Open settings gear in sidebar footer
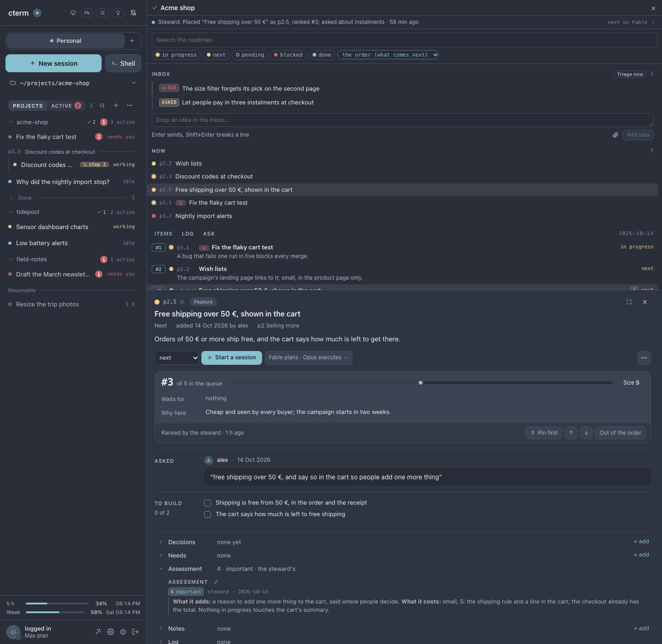Viewport: 662px width, 644px height. pyautogui.click(x=110, y=632)
